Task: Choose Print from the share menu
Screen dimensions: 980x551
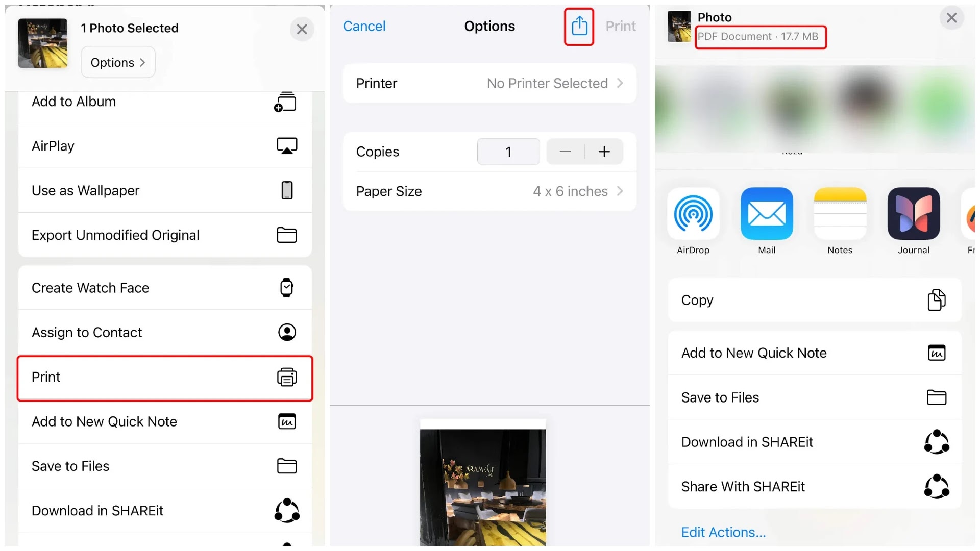Action: tap(165, 378)
